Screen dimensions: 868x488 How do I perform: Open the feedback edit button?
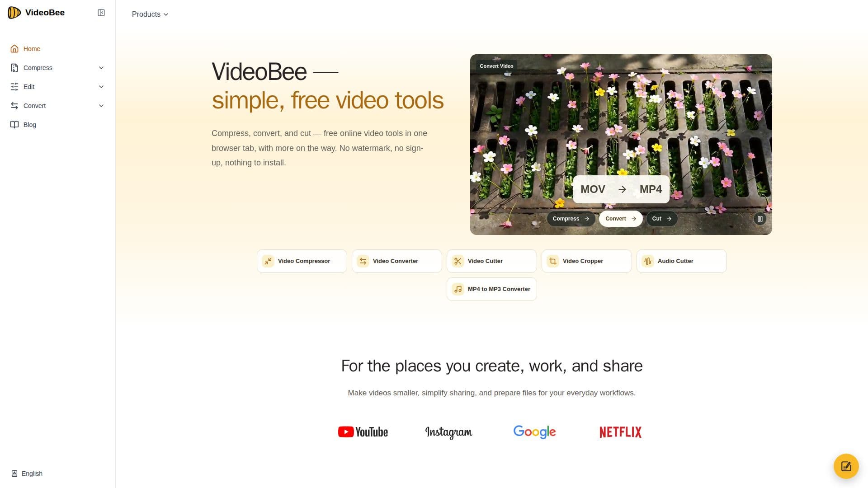(x=846, y=466)
